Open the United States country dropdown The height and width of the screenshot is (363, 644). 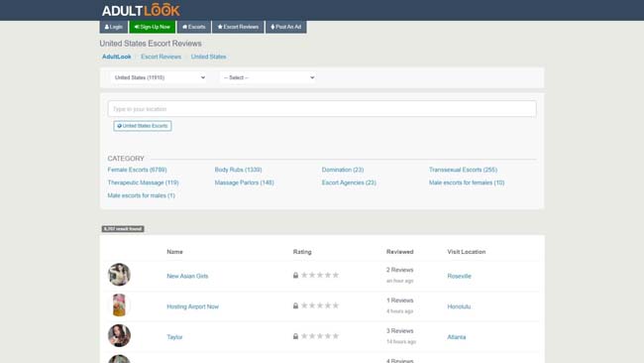tap(159, 77)
